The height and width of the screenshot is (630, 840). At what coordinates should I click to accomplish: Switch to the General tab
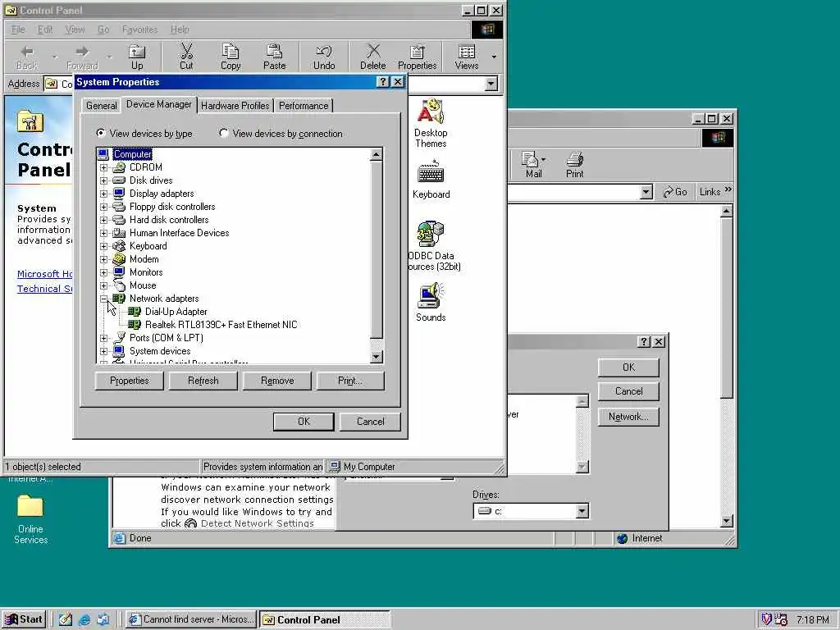click(101, 106)
